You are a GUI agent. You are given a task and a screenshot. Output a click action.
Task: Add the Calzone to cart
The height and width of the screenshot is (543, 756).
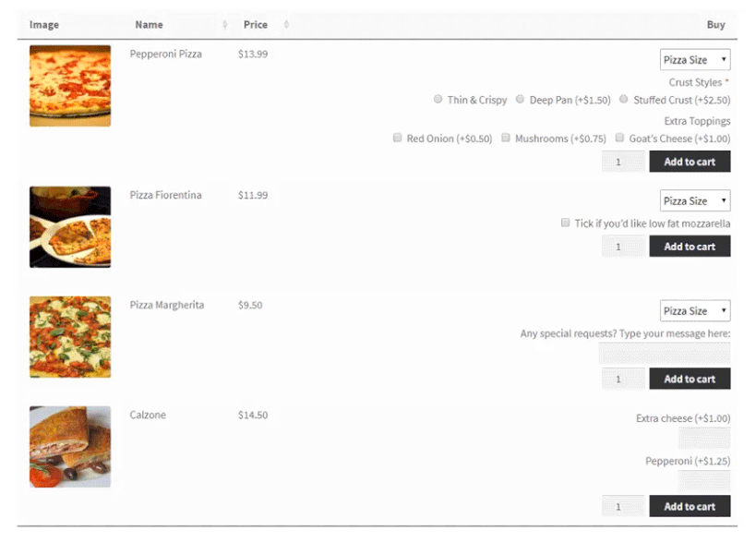tap(690, 506)
